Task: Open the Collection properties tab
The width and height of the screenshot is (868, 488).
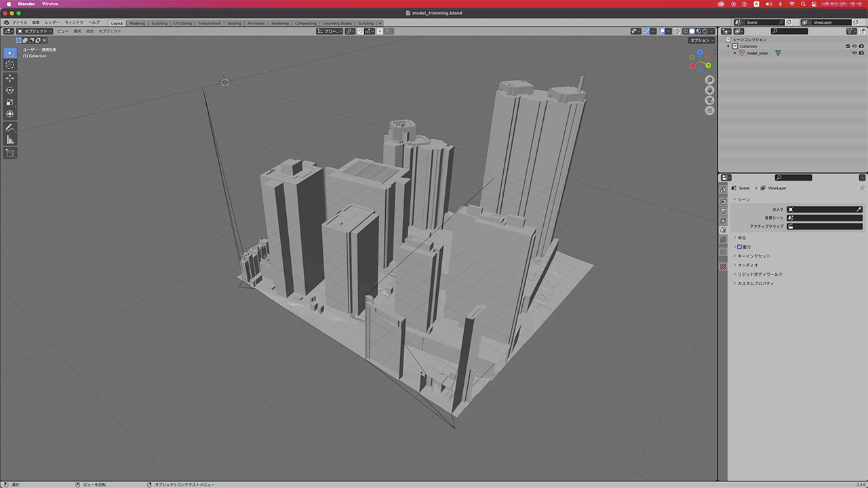Action: 723,251
